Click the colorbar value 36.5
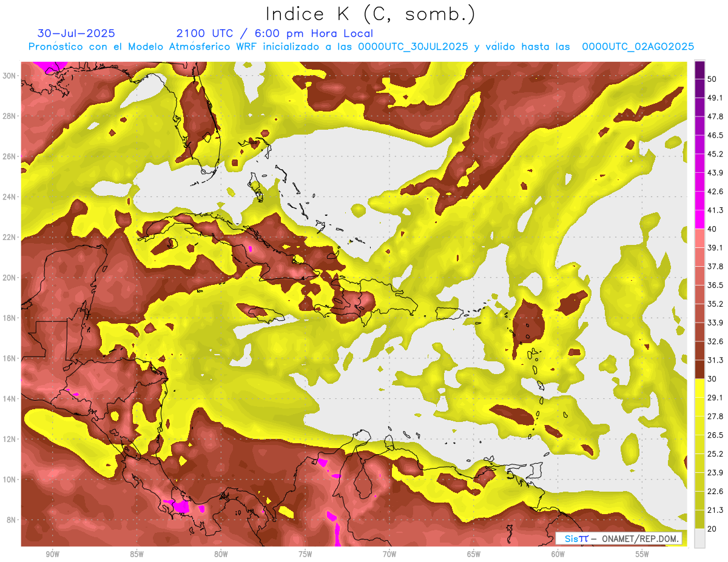 pyautogui.click(x=715, y=285)
